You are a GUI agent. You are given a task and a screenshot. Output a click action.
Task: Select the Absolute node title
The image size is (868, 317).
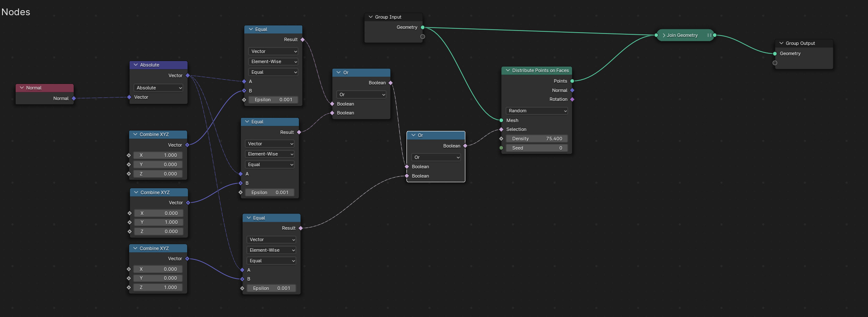click(149, 65)
